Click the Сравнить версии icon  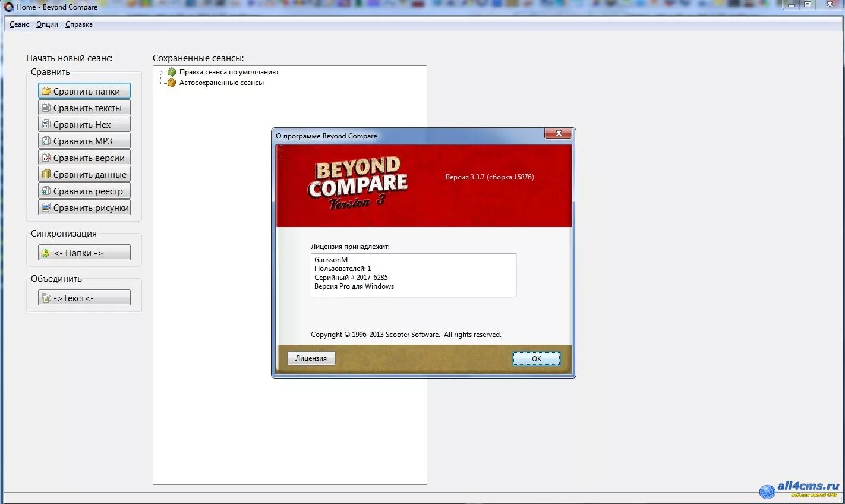tap(46, 157)
